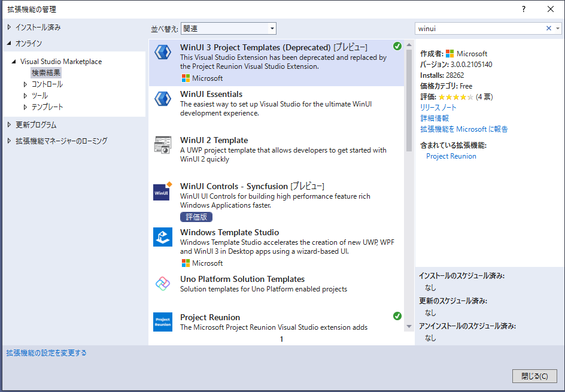Screen dimensions: 565x392
Task: Select the テンプレート tree item label
Action: [47, 107]
